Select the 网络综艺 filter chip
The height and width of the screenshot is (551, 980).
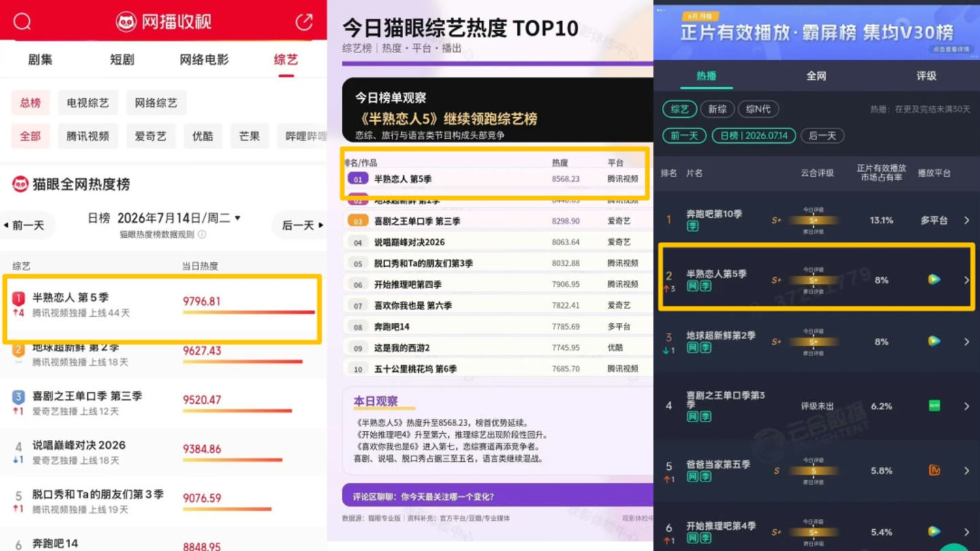pyautogui.click(x=156, y=103)
